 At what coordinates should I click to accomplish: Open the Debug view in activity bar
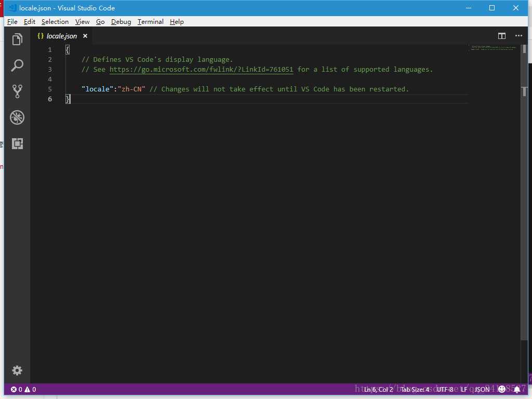tap(17, 117)
